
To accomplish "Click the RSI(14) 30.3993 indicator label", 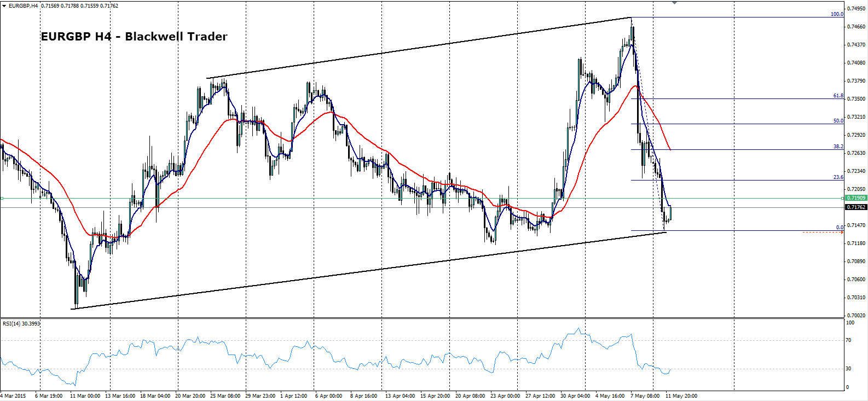I will point(21,323).
